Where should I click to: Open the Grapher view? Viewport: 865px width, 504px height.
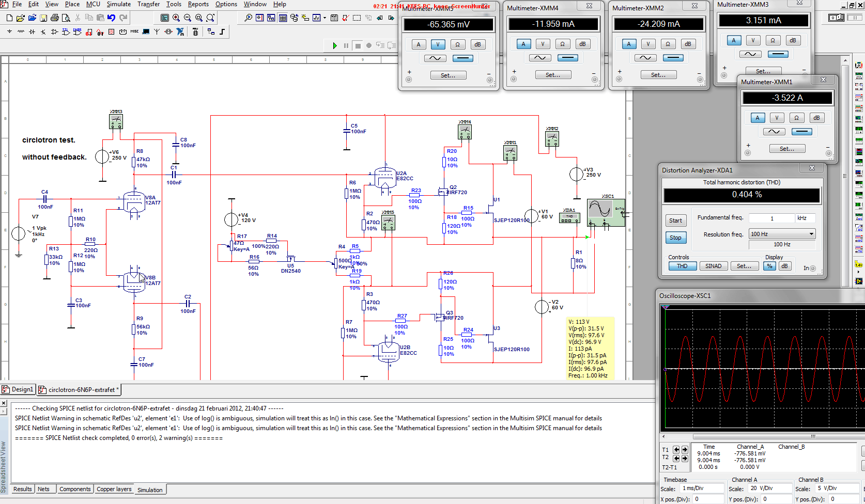coord(316,18)
